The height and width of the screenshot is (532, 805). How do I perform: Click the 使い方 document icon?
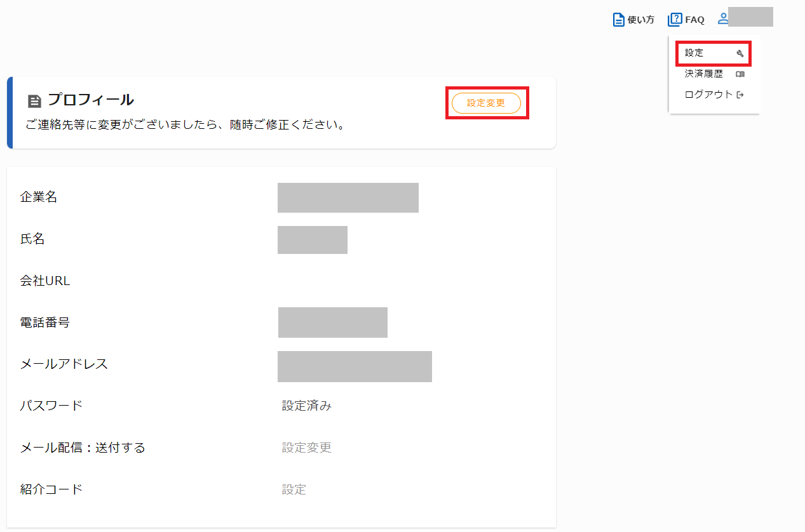pyautogui.click(x=618, y=19)
